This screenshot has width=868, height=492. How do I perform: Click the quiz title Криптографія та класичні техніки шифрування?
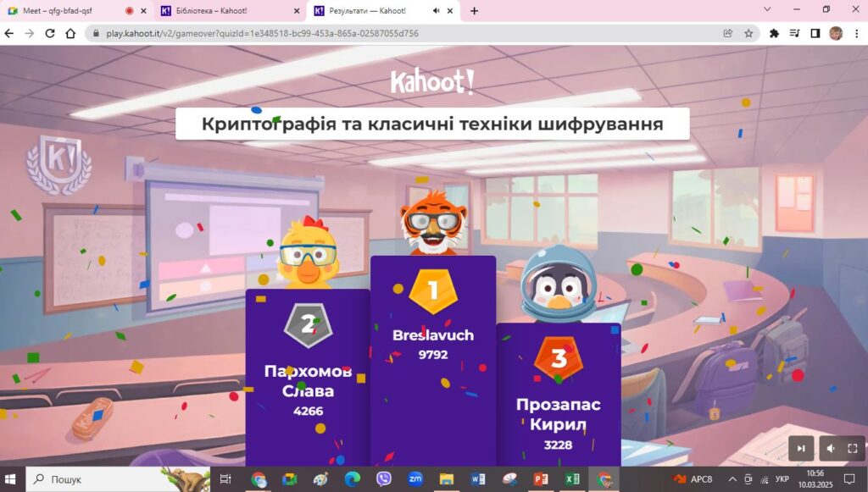432,124
